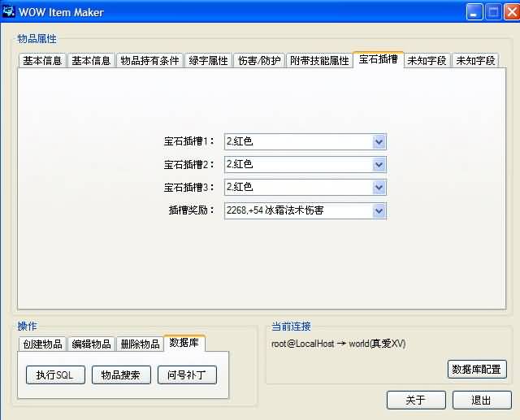Open the 绿字属性 tab

pos(208,61)
